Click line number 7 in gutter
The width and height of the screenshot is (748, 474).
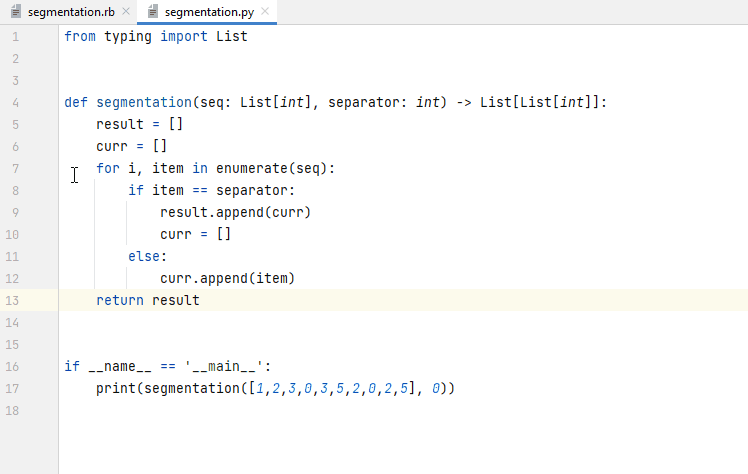tap(16, 168)
